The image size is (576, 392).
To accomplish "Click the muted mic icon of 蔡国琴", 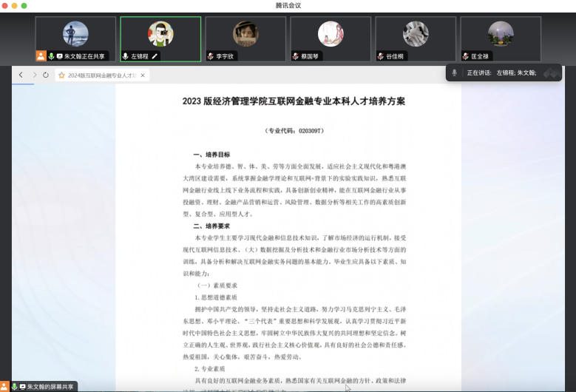I will (295, 56).
